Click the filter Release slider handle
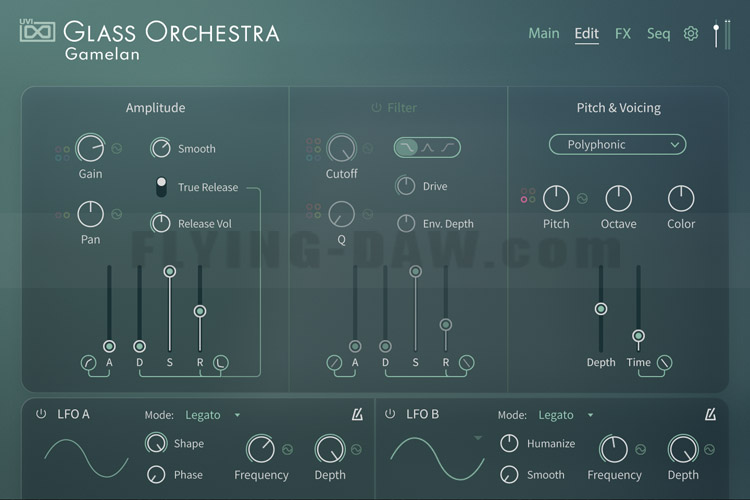750x500 pixels. point(446,325)
